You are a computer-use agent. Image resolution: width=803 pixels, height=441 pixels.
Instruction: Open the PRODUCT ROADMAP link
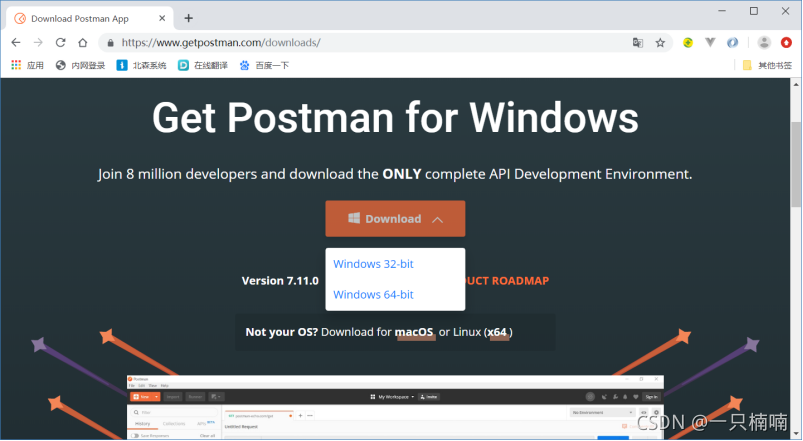(x=507, y=281)
